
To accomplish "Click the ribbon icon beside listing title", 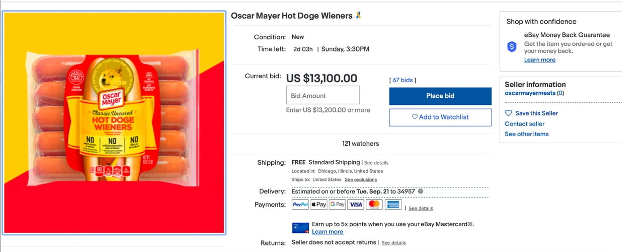I will coord(358,16).
